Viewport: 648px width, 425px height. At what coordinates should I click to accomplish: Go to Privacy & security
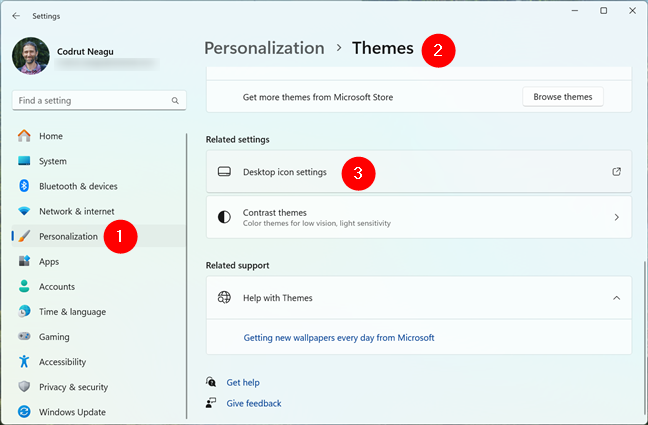99,387
